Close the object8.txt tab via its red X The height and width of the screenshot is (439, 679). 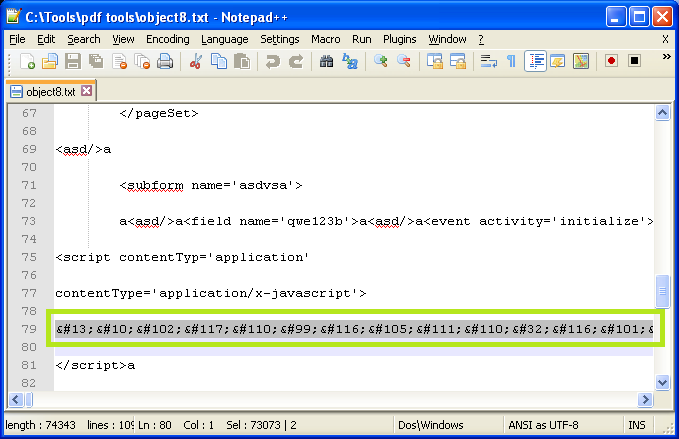(x=87, y=91)
